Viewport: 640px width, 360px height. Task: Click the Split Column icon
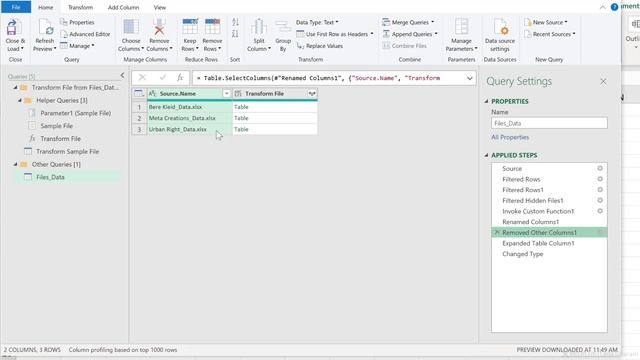click(x=259, y=27)
